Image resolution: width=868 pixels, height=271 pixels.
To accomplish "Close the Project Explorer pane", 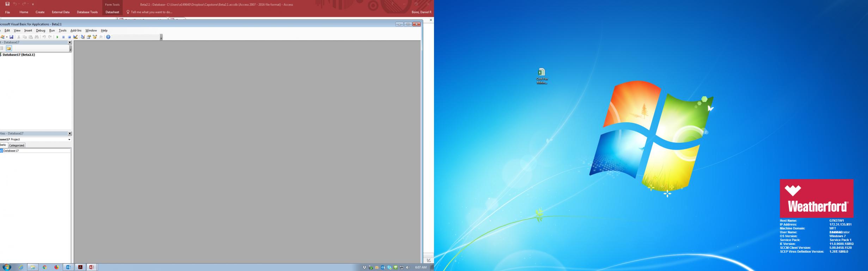I will tap(70, 42).
